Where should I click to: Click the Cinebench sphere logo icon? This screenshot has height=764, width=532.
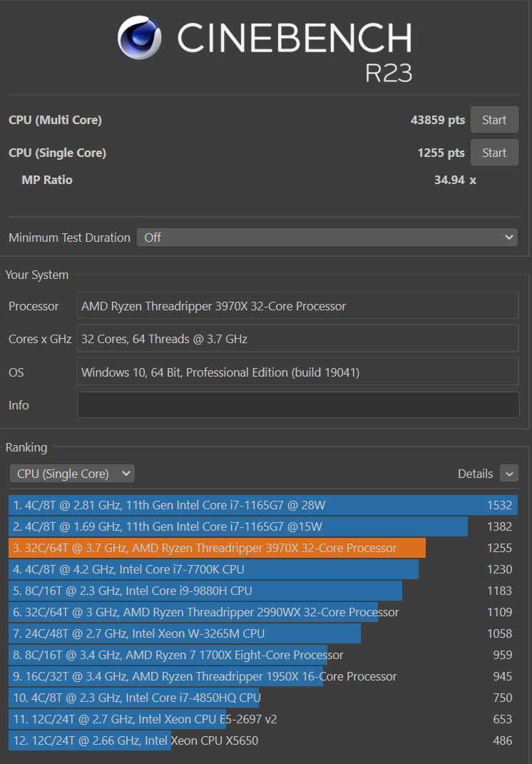click(139, 38)
